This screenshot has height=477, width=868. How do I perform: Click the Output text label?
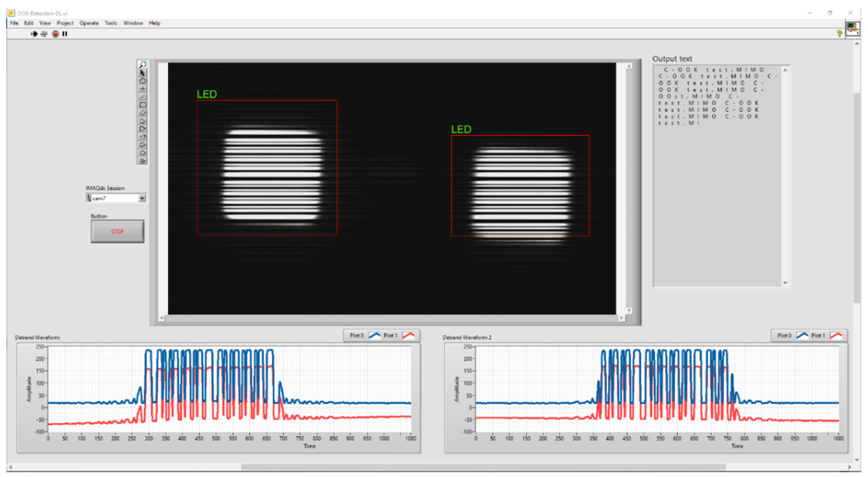[x=672, y=59]
